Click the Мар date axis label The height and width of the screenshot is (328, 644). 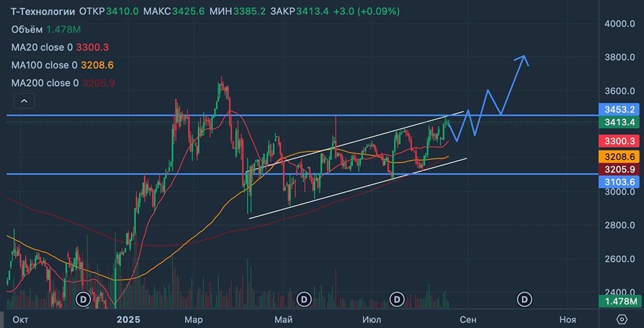click(x=193, y=320)
